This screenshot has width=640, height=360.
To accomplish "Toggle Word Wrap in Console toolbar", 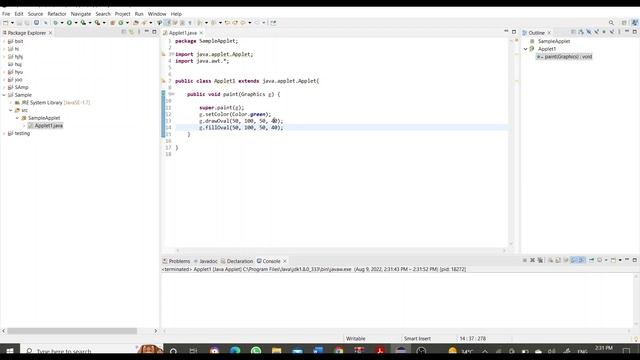I will [x=566, y=260].
